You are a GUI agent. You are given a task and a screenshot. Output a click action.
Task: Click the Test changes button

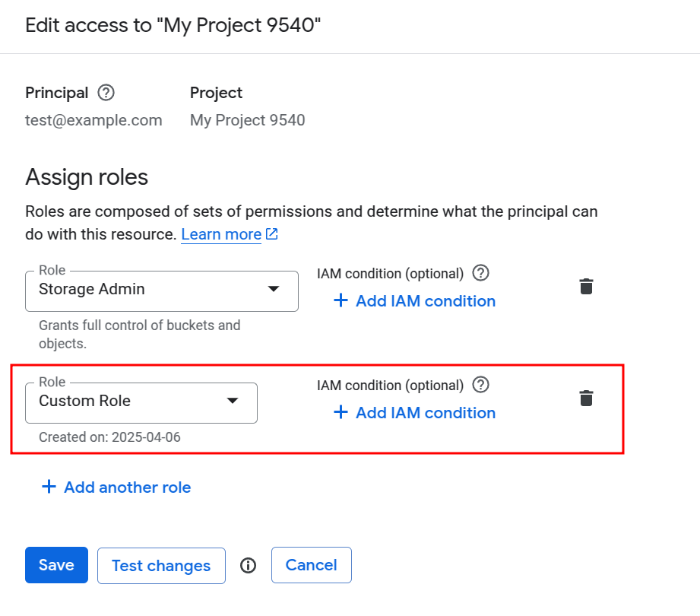click(161, 565)
